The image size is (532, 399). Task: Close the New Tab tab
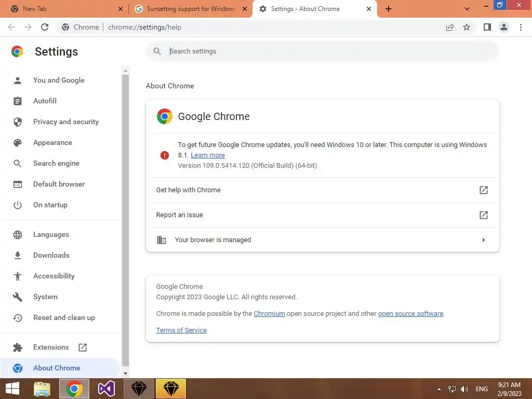coord(121,9)
